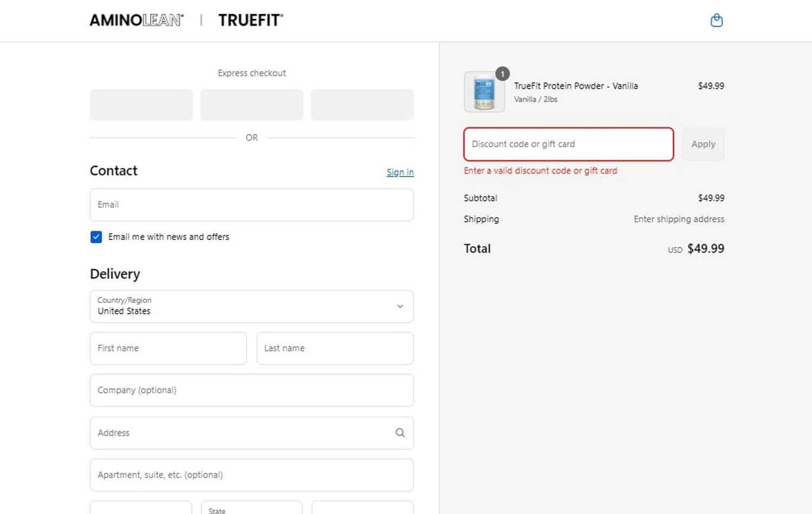This screenshot has width=812, height=514.
Task: Click the 'Vanilla / 2lbs' variant text
Action: 535,99
